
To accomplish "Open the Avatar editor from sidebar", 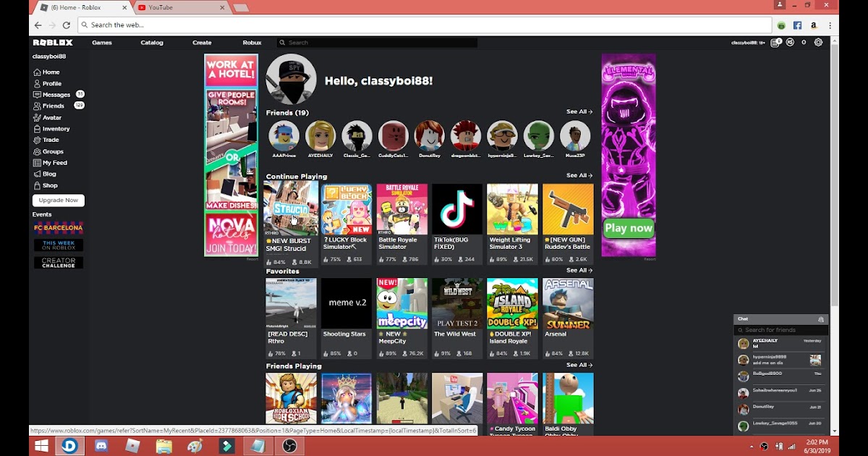I will tap(47, 117).
